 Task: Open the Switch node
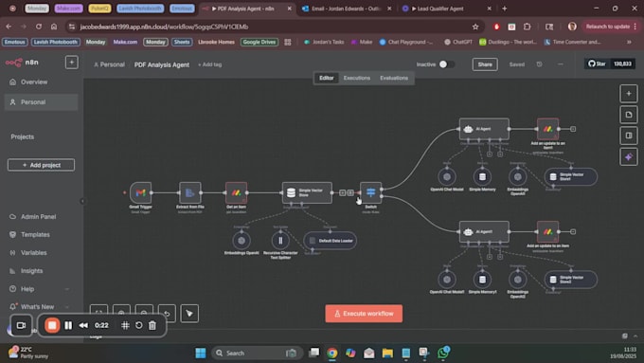tap(371, 192)
